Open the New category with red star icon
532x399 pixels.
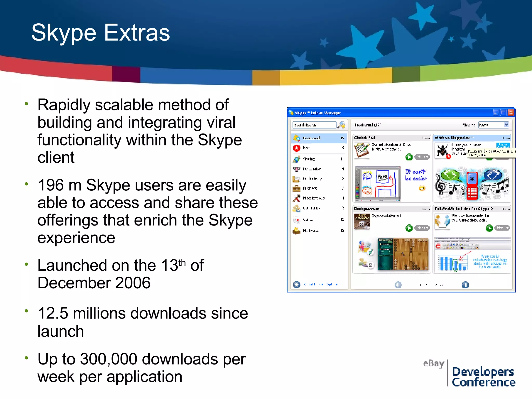click(x=320, y=148)
